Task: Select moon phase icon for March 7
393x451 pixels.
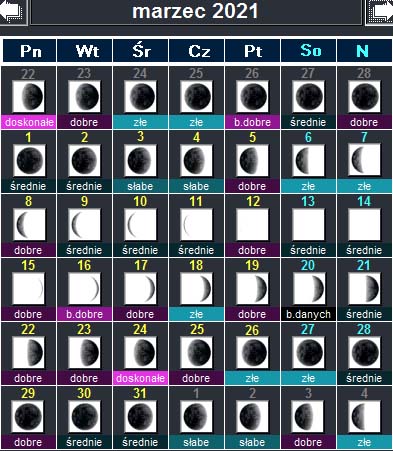Action: pyautogui.click(x=364, y=160)
